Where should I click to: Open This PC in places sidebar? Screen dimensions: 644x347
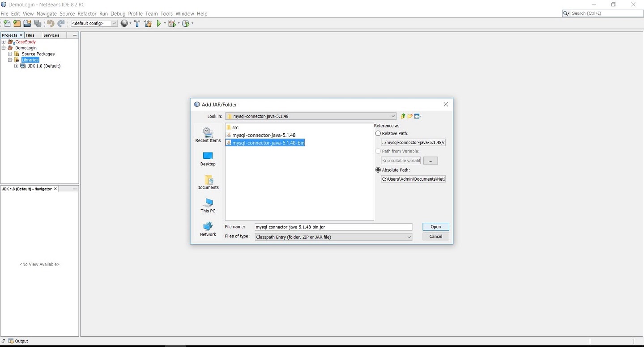pos(208,205)
